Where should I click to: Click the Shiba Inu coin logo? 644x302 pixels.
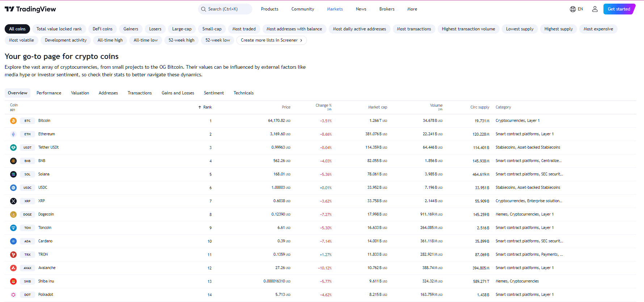pyautogui.click(x=13, y=281)
